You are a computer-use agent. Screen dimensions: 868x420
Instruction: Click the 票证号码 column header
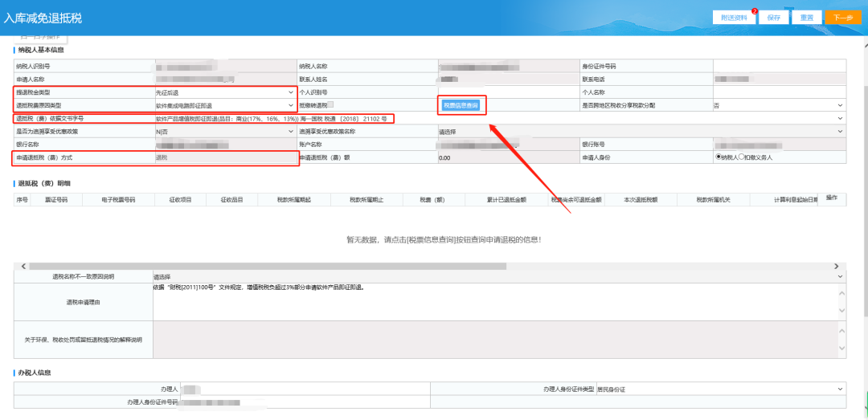click(x=56, y=199)
